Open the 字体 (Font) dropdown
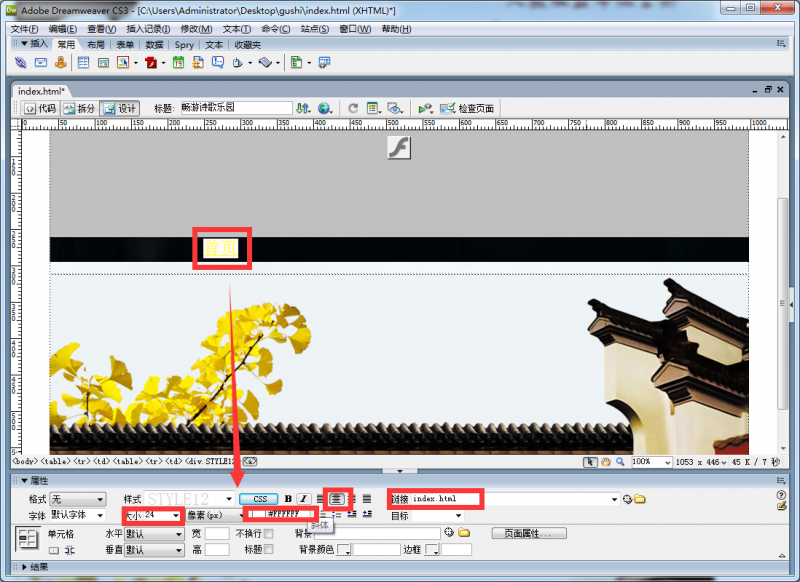800x582 pixels. pyautogui.click(x=78, y=515)
